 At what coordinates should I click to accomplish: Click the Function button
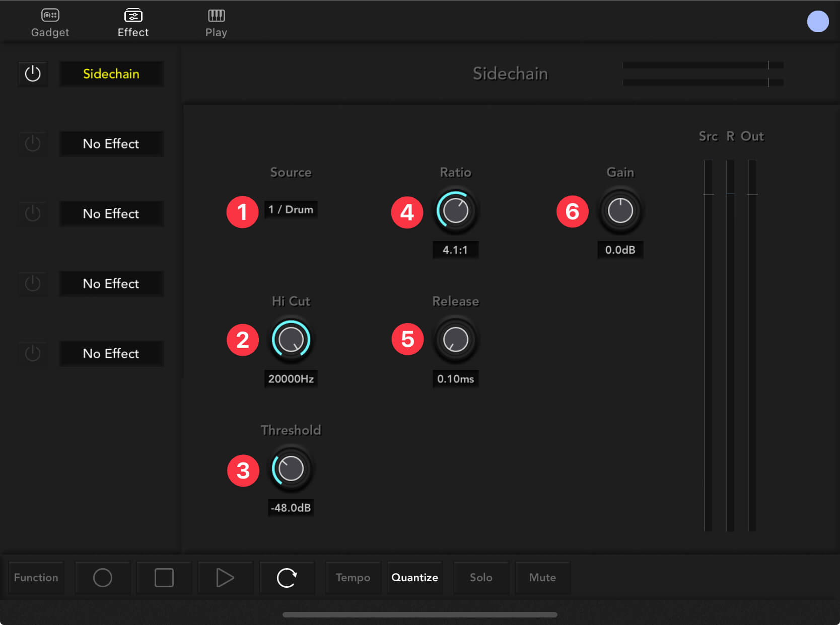pyautogui.click(x=36, y=578)
